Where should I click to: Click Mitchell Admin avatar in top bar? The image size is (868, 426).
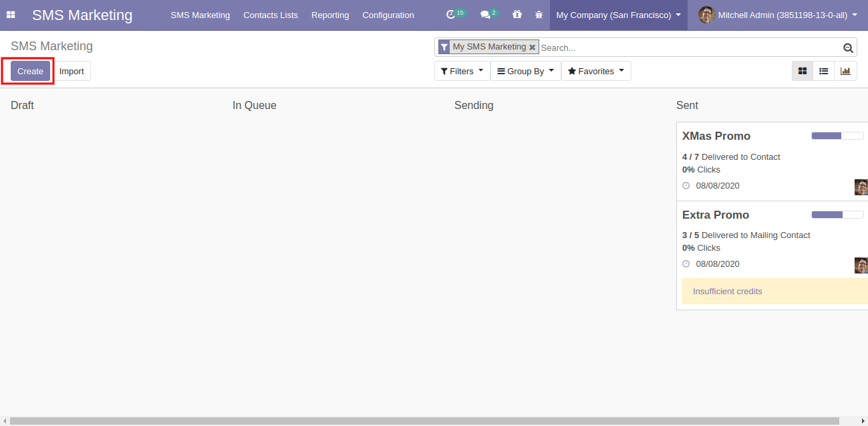click(x=706, y=15)
